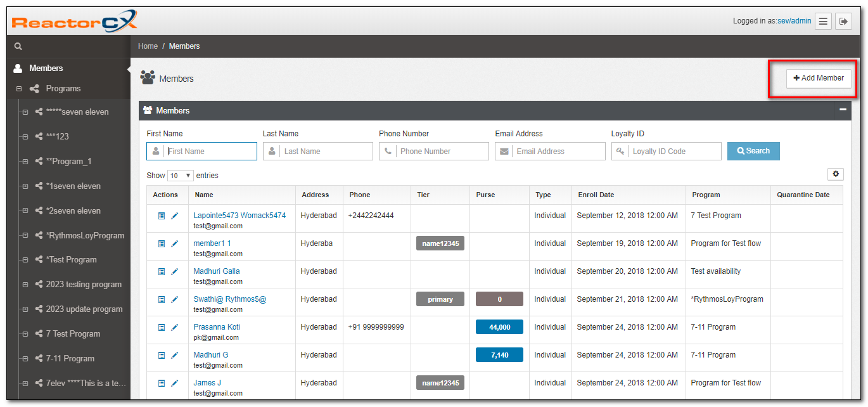Click the sidebar search magnifier icon
This screenshot has height=407, width=868.
(x=18, y=46)
